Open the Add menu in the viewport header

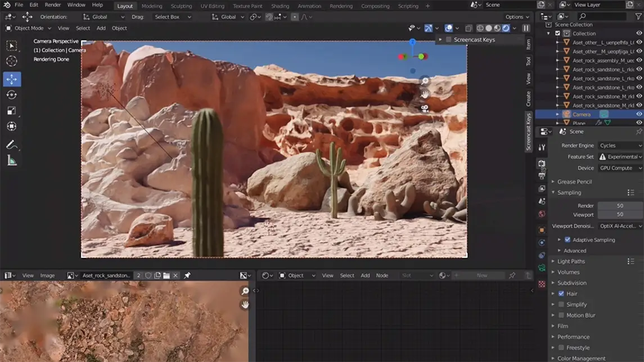(x=101, y=28)
